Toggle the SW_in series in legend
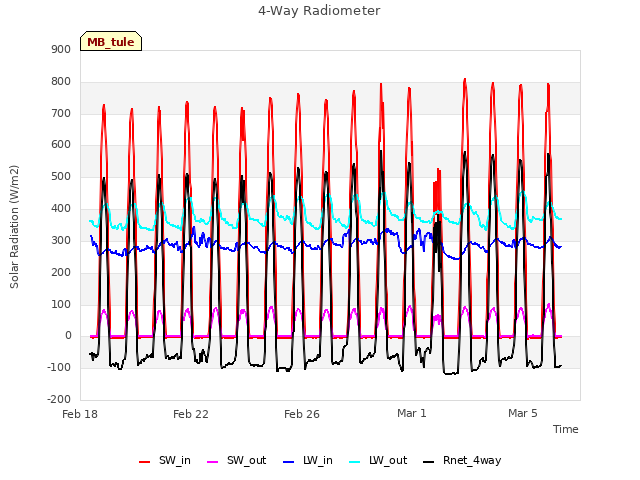 pos(165,461)
